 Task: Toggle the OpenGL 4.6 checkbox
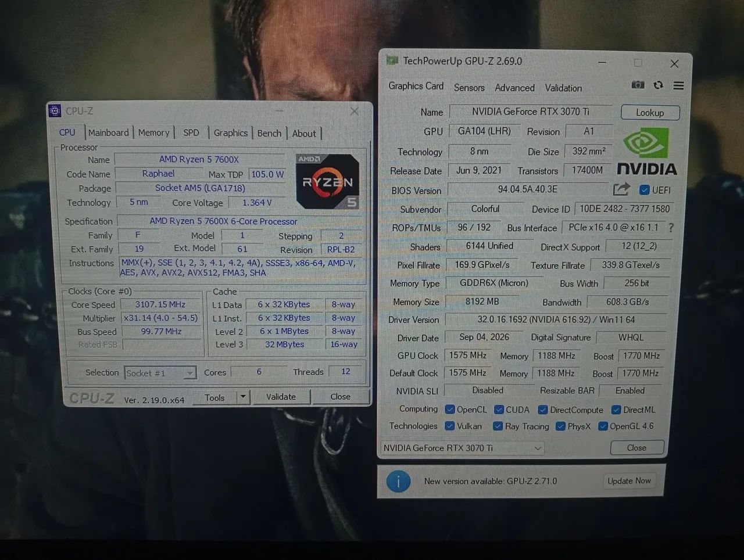coord(603,426)
